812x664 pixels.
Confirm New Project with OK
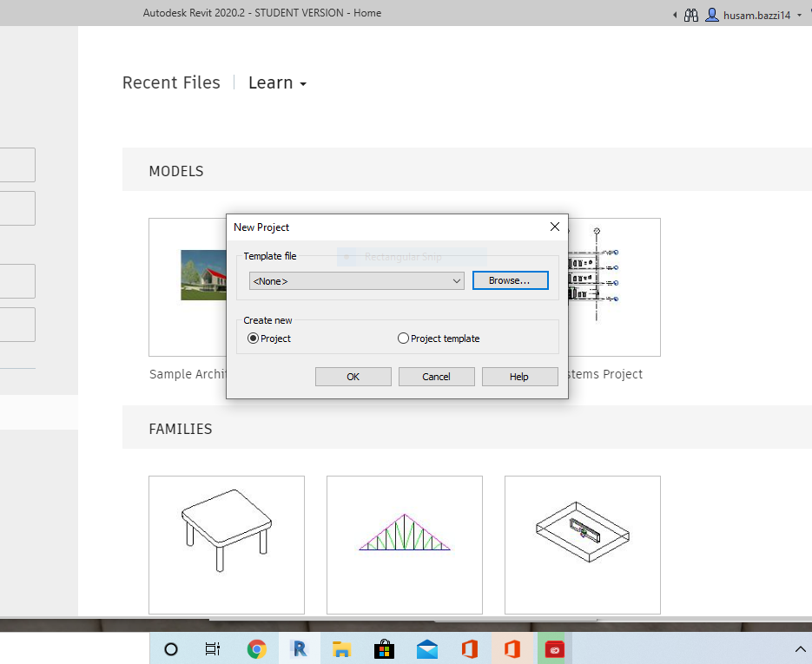click(353, 377)
